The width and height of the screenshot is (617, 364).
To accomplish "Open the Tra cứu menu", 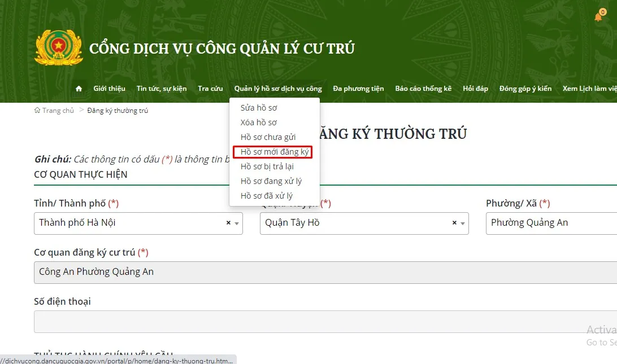I will point(210,89).
